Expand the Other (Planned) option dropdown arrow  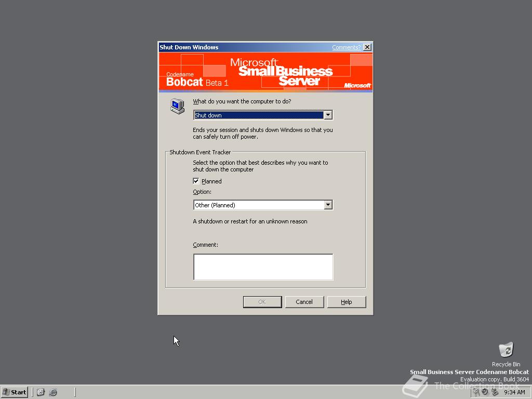click(x=328, y=205)
